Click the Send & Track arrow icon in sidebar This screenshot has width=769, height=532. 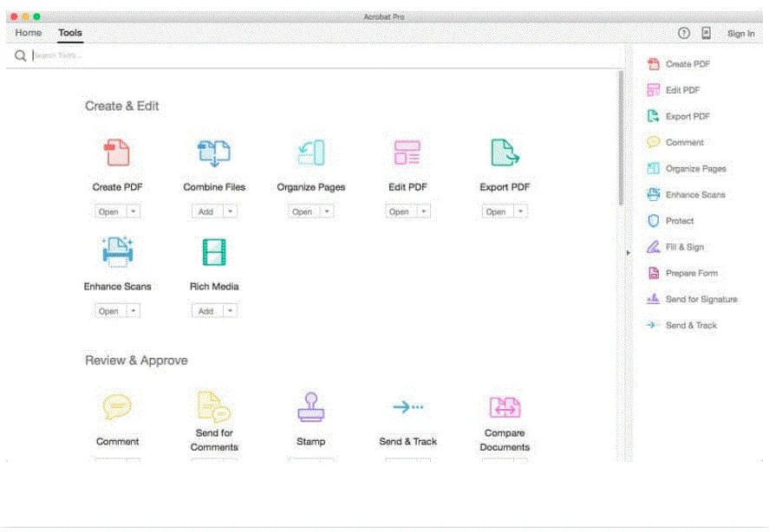click(x=651, y=325)
